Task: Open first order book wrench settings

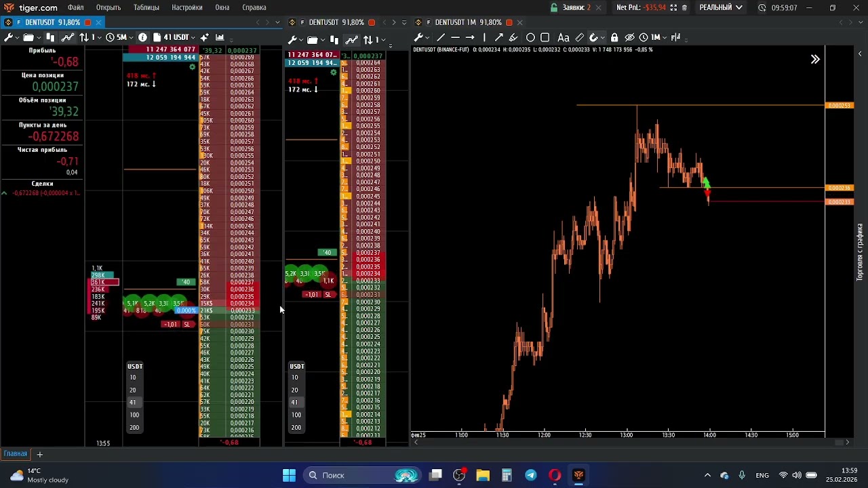Action: pos(9,38)
